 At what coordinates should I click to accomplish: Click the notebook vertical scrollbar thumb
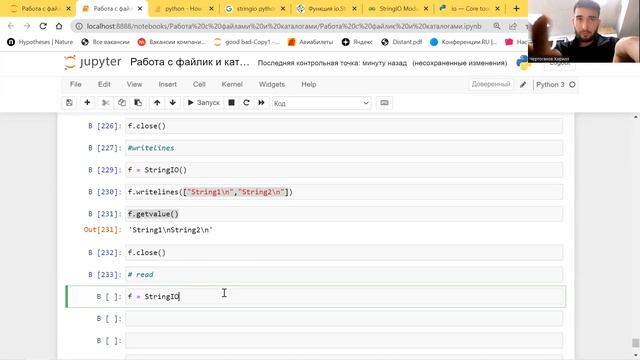tap(636, 342)
